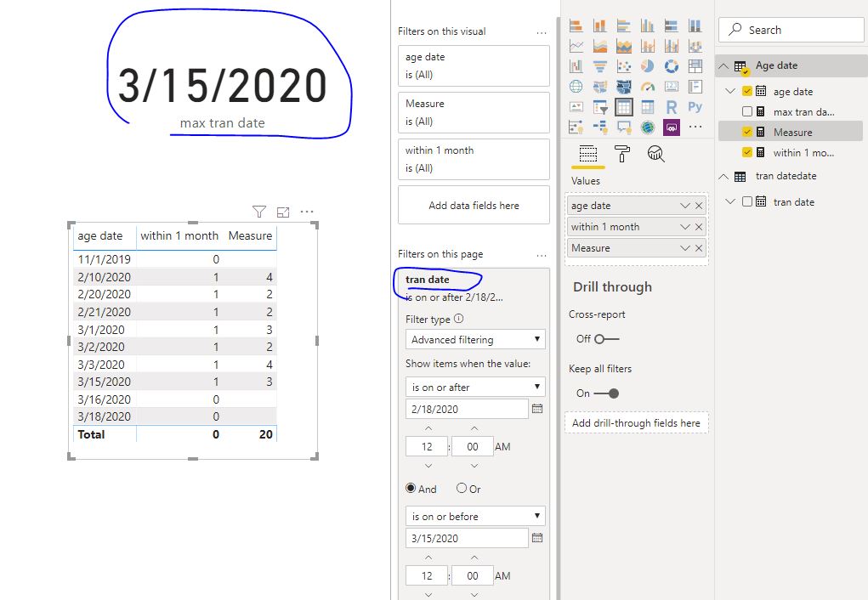This screenshot has width=868, height=600.
Task: Select the matrix visualization
Action: [x=648, y=107]
